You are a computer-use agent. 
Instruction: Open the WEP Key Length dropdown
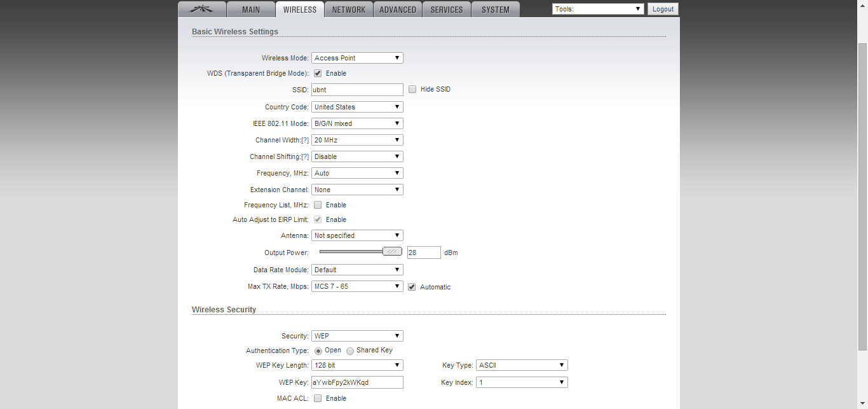[x=357, y=365]
